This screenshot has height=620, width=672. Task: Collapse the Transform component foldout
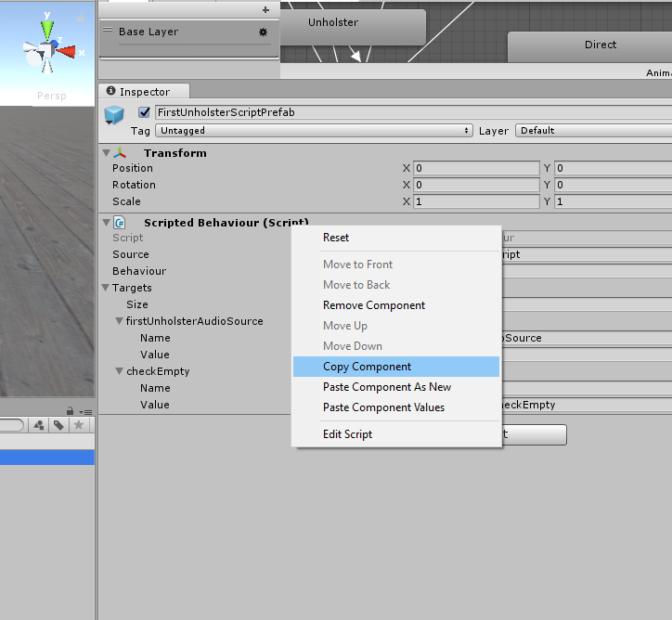[106, 153]
